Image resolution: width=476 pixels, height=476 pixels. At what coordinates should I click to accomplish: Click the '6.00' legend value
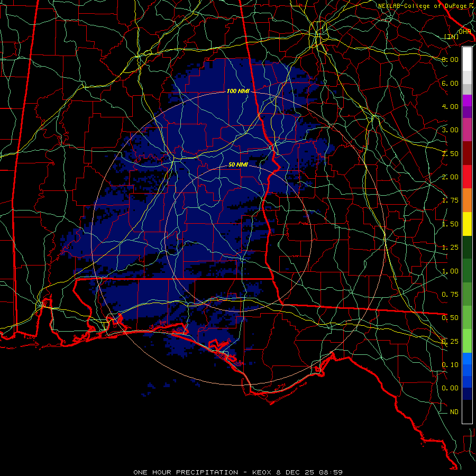(450, 83)
